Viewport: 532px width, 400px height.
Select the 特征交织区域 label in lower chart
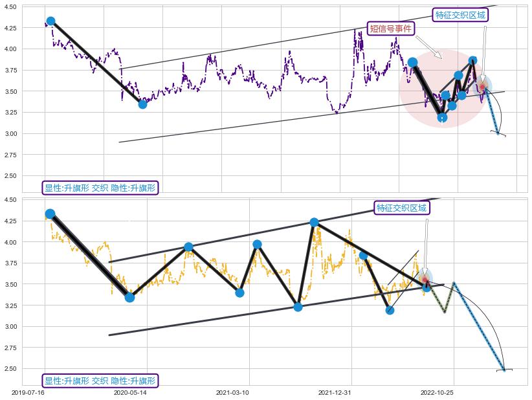pyautogui.click(x=401, y=208)
